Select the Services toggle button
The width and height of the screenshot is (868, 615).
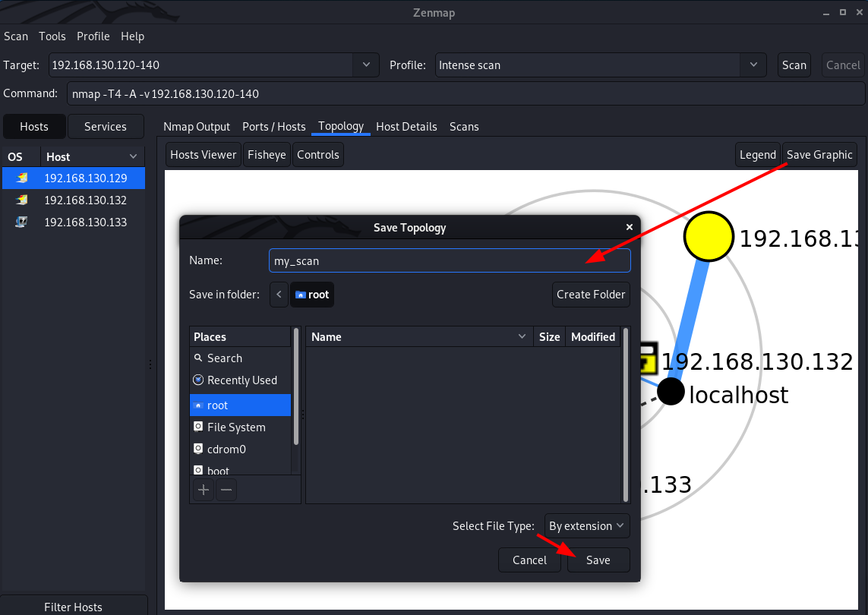coord(106,127)
